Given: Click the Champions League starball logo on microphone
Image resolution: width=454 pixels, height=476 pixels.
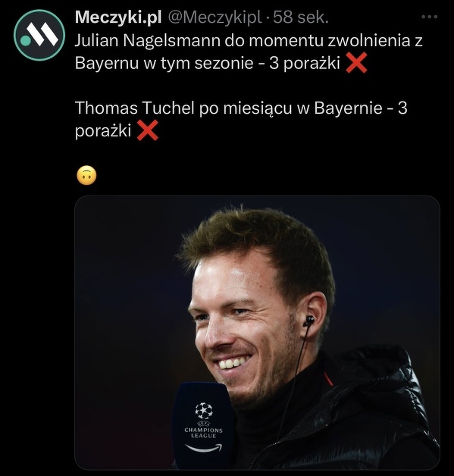Looking at the screenshot, I should pos(204,411).
